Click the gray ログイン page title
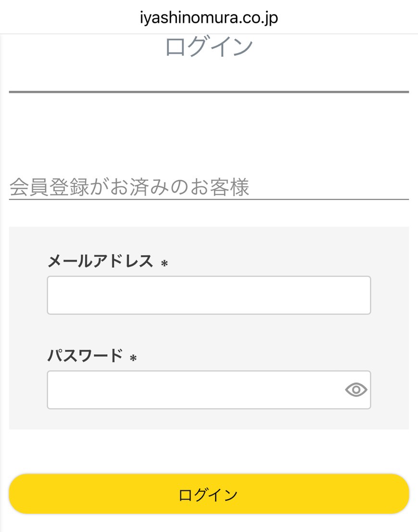This screenshot has height=532, width=418. [209, 47]
